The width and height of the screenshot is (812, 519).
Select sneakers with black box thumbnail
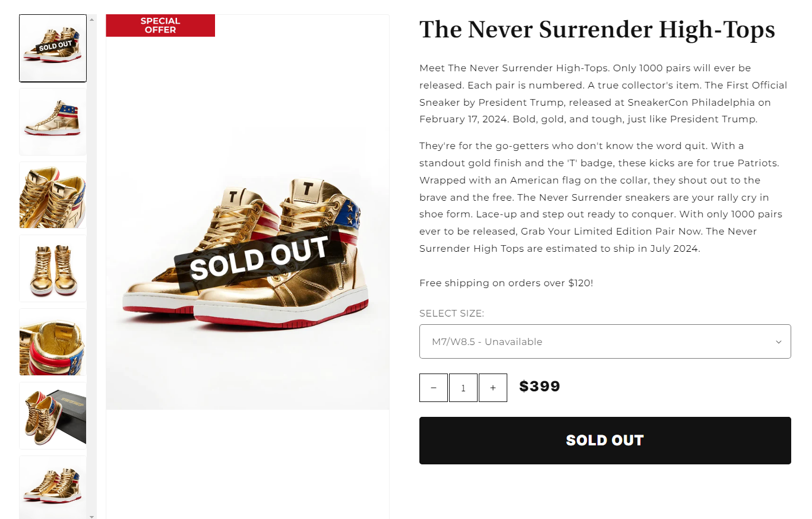point(53,416)
